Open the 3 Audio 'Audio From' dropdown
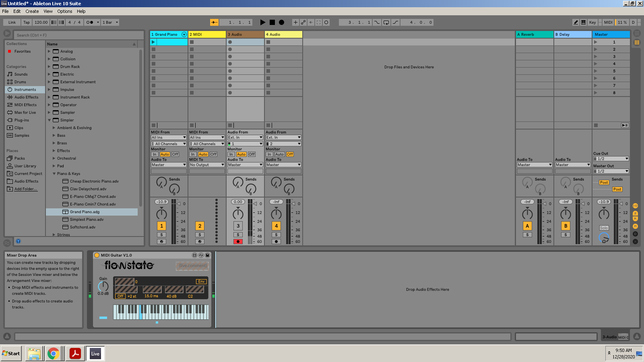Viewport: 644px width, 362px height. click(245, 138)
